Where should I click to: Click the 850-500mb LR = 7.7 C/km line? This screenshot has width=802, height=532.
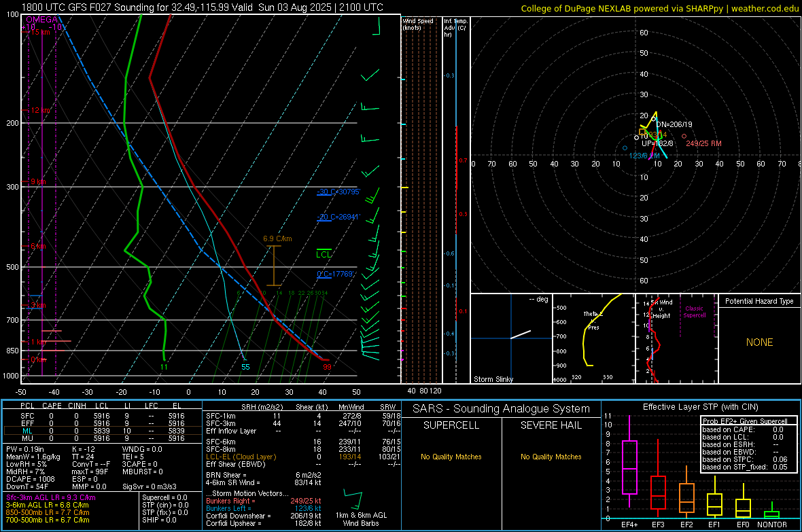pyautogui.click(x=48, y=512)
